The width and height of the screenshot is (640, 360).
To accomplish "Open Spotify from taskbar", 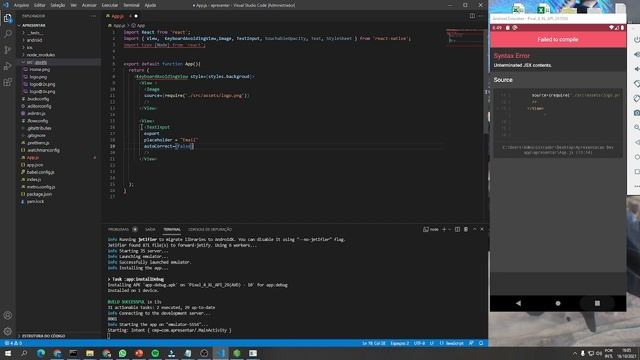I will [155, 353].
